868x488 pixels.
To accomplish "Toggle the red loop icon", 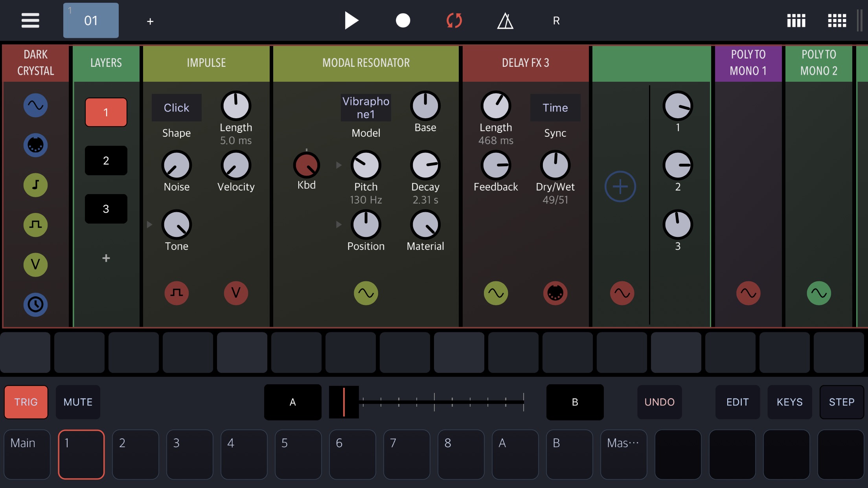I will click(454, 20).
